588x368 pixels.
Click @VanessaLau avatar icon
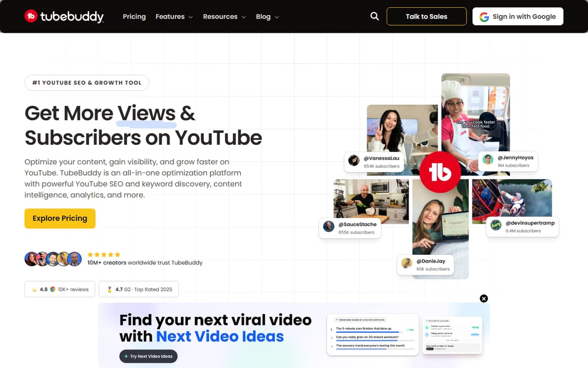tap(354, 160)
